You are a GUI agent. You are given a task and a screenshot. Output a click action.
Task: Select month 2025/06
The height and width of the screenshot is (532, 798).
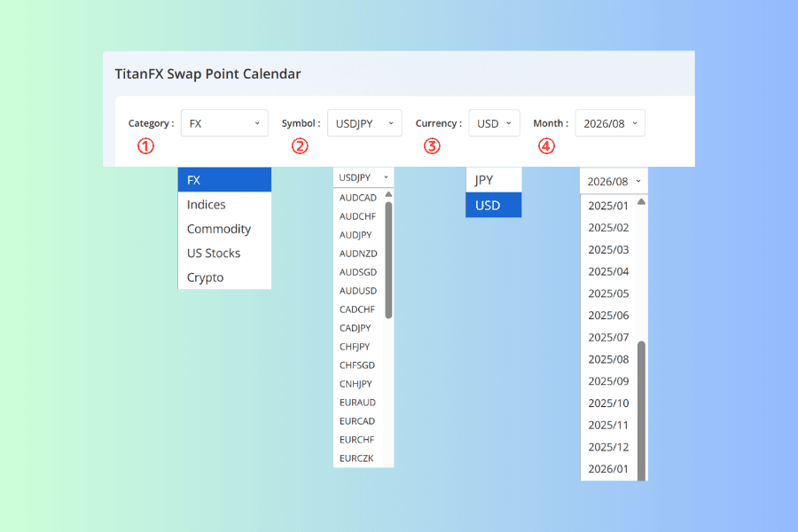[x=608, y=315]
